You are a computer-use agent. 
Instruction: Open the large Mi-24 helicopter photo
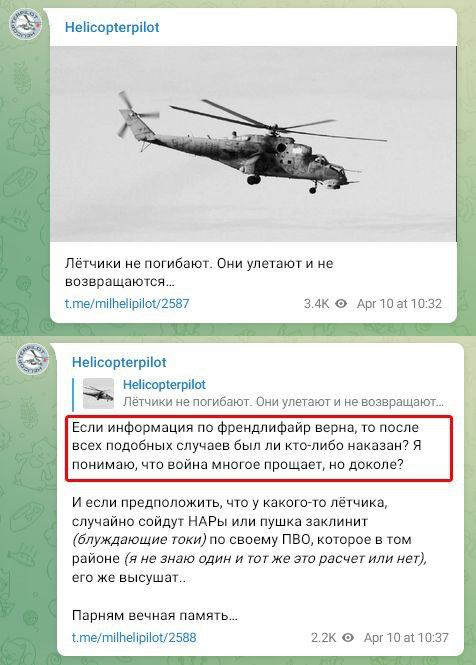click(x=253, y=144)
